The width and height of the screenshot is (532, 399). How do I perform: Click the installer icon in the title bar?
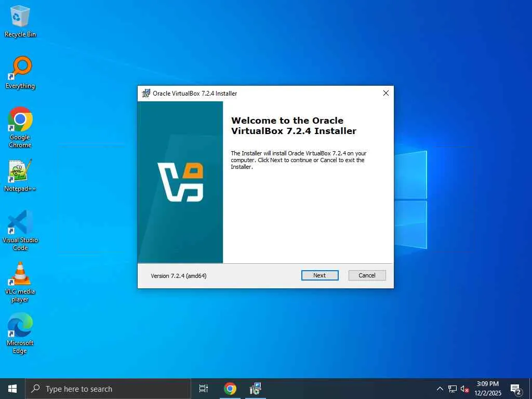coord(146,94)
